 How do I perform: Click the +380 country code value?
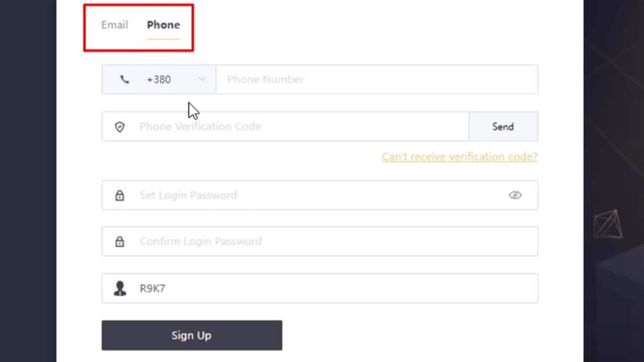158,79
